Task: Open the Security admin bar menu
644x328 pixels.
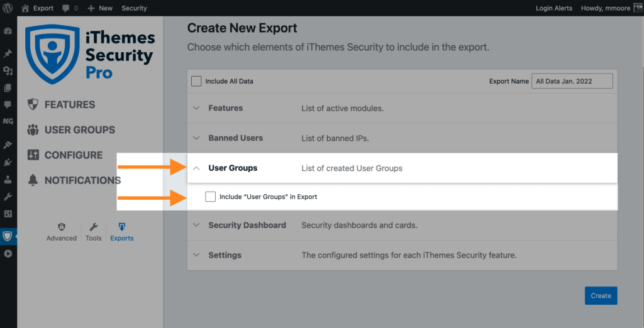Action: pyautogui.click(x=134, y=8)
